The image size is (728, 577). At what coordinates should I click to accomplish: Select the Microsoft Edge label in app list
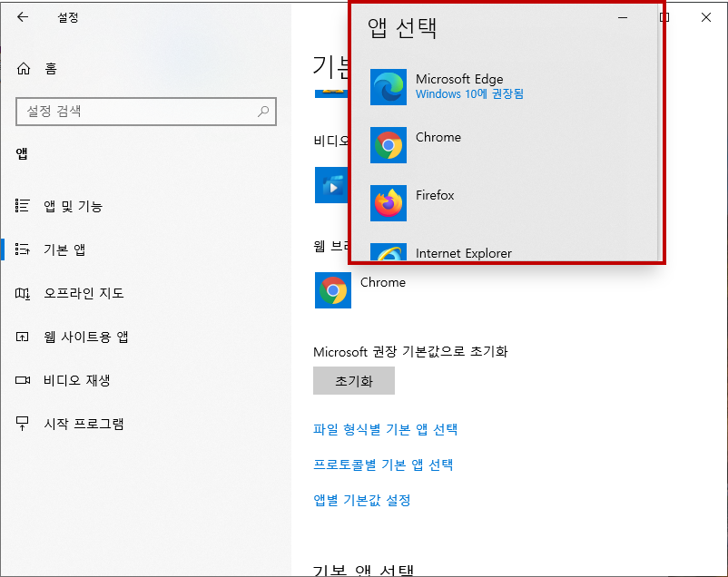point(459,79)
